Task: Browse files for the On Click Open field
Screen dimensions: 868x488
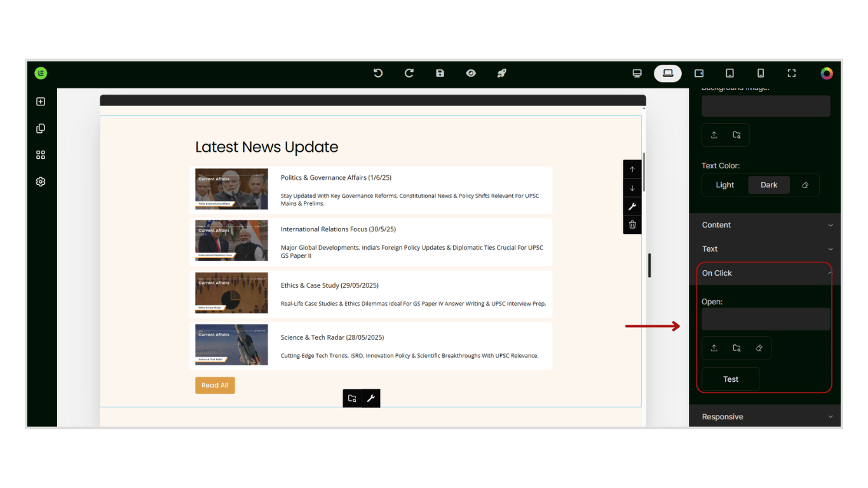Action: tap(736, 348)
